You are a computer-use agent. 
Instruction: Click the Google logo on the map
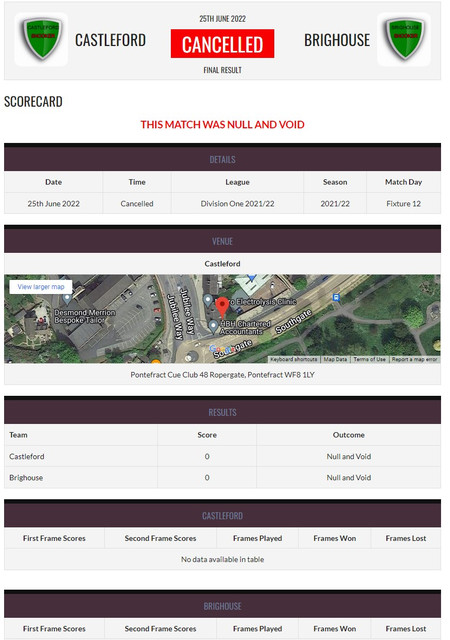pyautogui.click(x=223, y=349)
